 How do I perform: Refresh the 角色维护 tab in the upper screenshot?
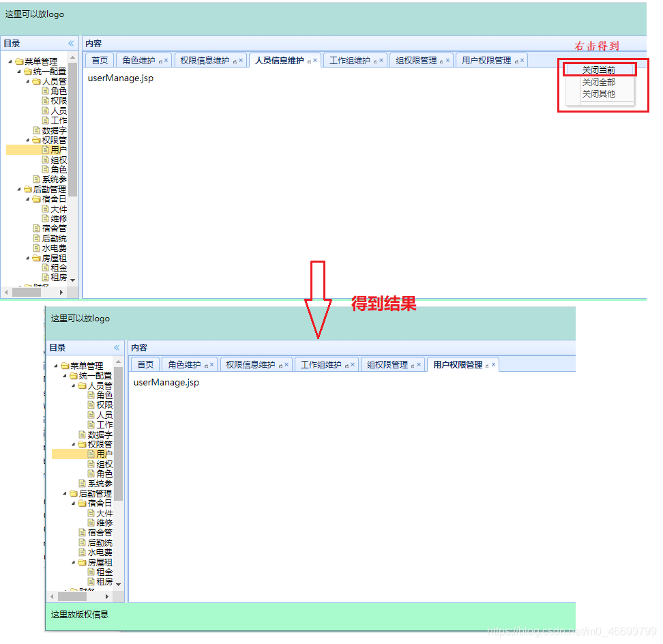[161, 61]
